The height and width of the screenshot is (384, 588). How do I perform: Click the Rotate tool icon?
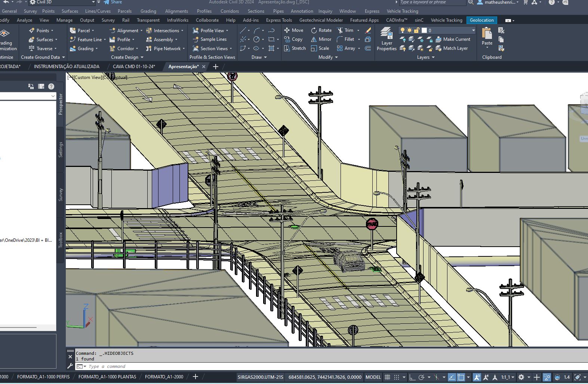click(x=314, y=30)
